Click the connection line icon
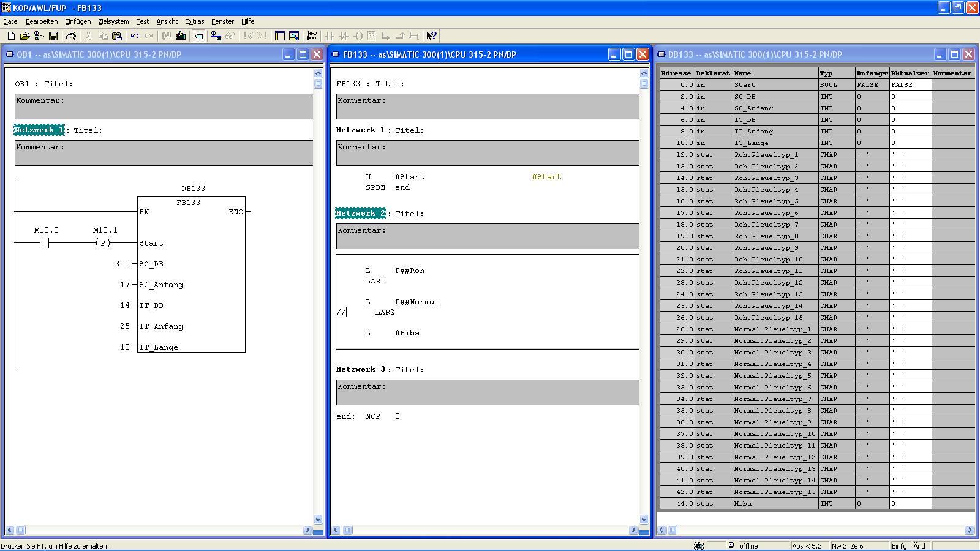This screenshot has width=980, height=551. point(414,36)
